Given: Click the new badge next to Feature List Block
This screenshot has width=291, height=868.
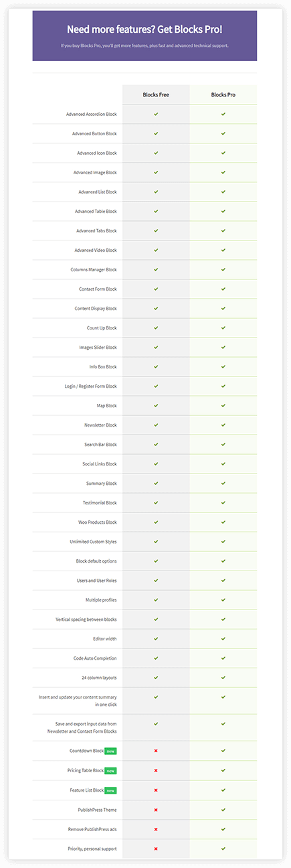Looking at the screenshot, I should click(110, 790).
